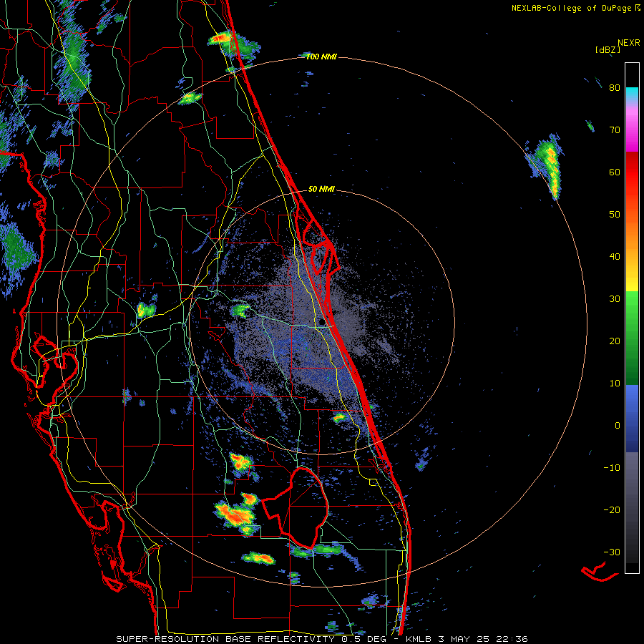The width and height of the screenshot is (644, 644).
Task: Select the 30 value on the dBZ scale
Action: (615, 299)
